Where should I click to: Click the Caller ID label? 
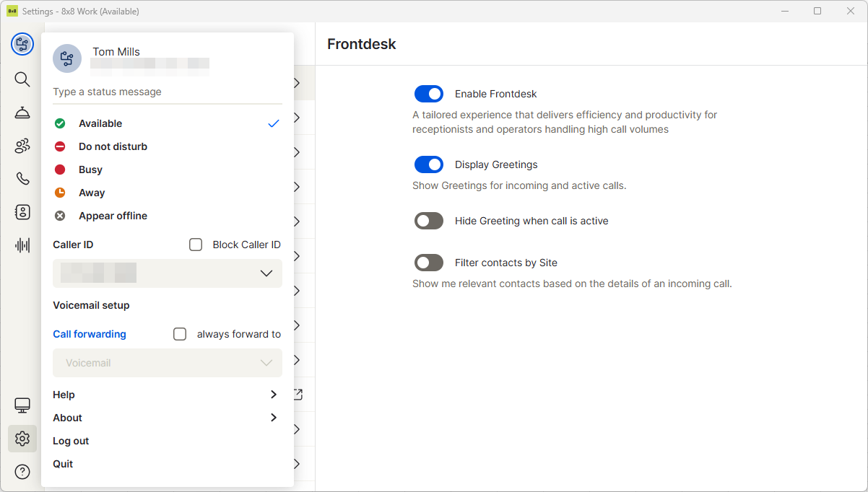pyautogui.click(x=73, y=245)
